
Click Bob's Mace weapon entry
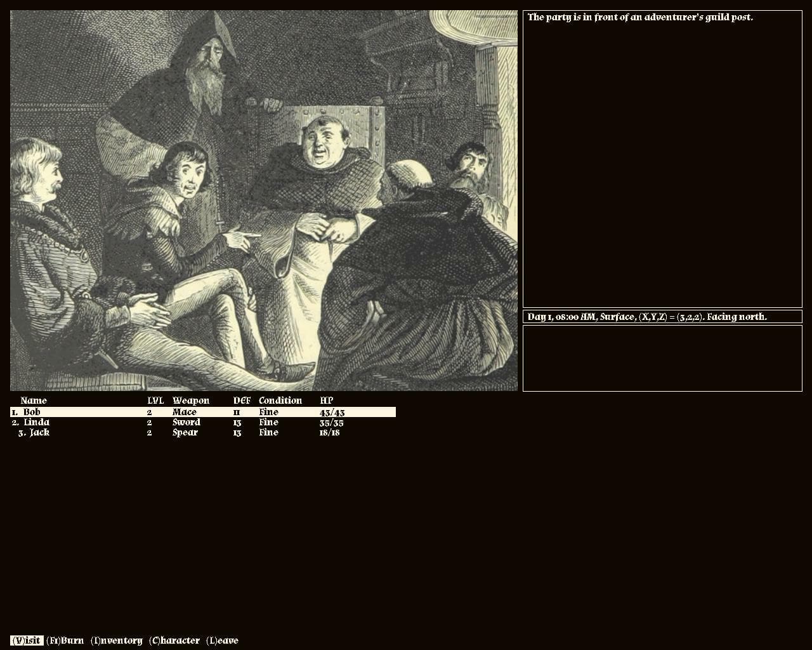(185, 412)
